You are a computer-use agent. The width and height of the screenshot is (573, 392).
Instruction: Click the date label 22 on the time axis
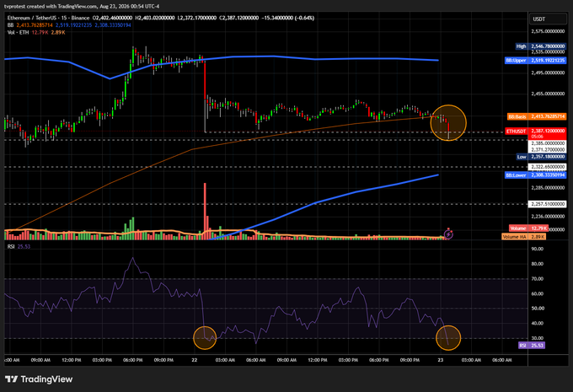click(195, 360)
